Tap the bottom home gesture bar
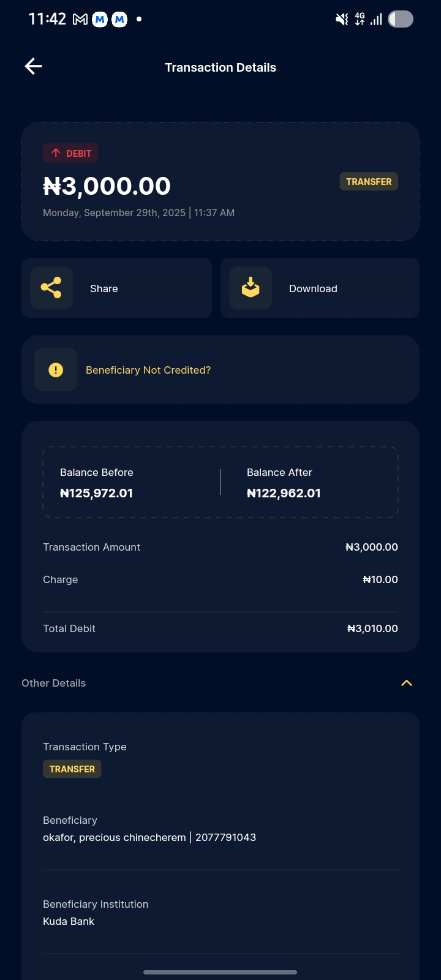 (x=221, y=972)
